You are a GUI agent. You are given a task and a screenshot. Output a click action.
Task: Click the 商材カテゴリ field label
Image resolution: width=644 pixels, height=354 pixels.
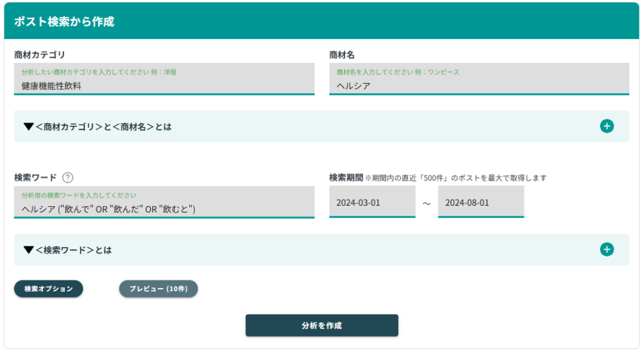[x=40, y=55]
